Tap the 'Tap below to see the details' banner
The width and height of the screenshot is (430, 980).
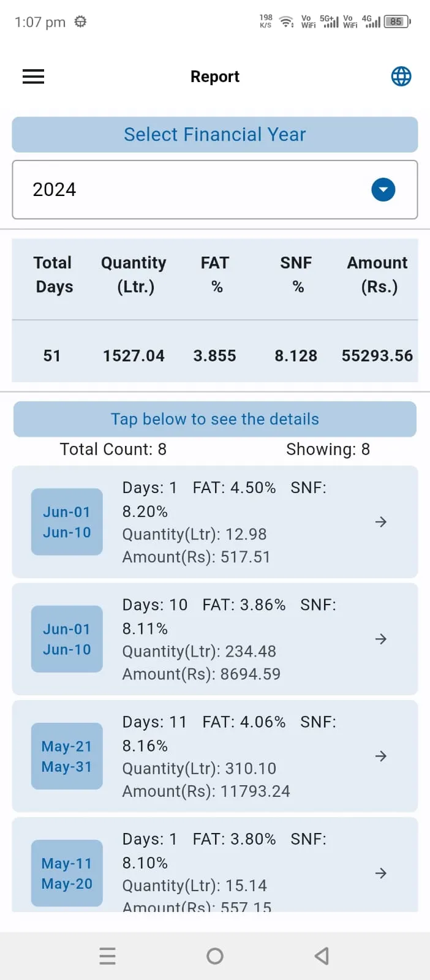215,419
